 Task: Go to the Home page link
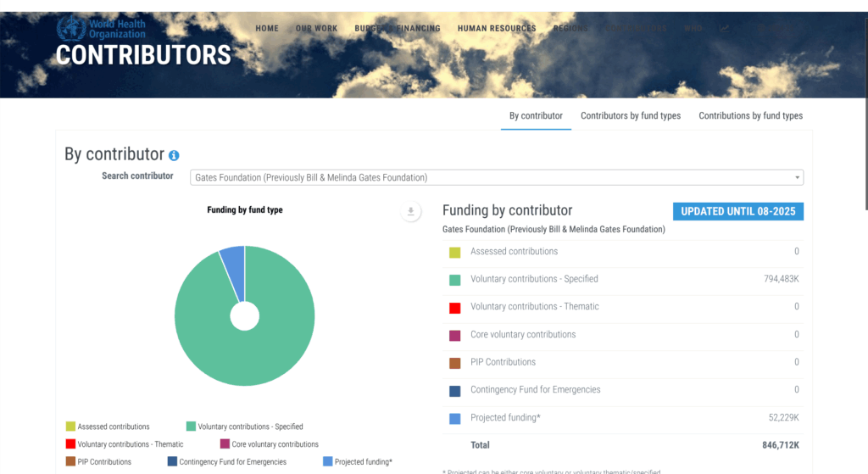tap(267, 28)
